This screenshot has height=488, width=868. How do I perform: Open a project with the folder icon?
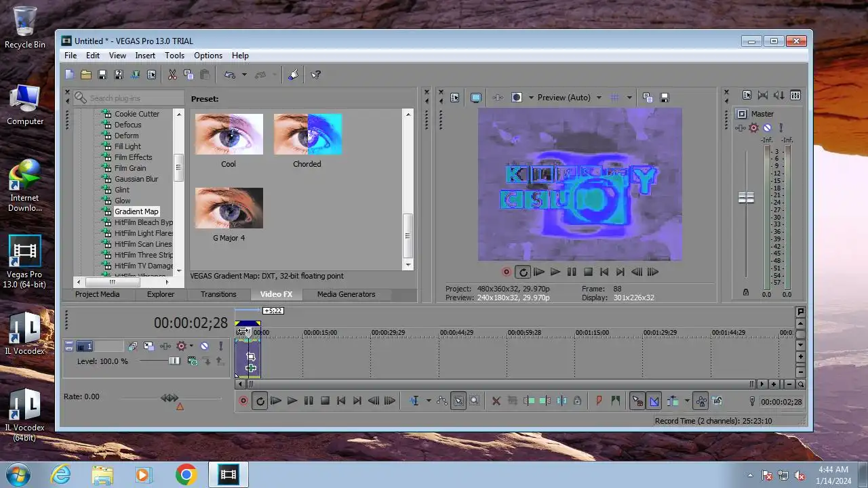tap(86, 75)
